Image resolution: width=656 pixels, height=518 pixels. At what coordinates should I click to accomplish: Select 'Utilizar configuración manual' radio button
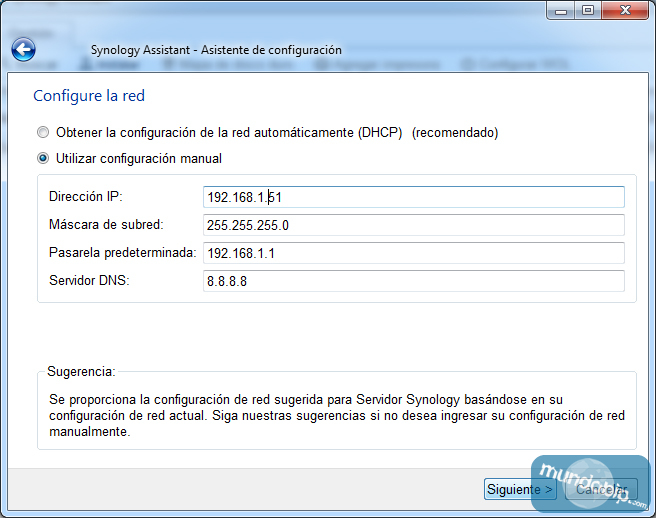(43, 159)
